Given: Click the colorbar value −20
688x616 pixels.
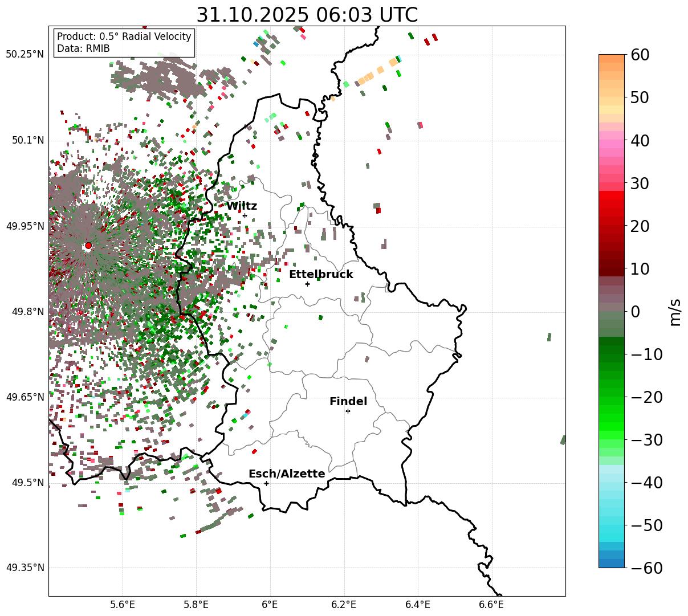Looking at the screenshot, I should pos(646,397).
